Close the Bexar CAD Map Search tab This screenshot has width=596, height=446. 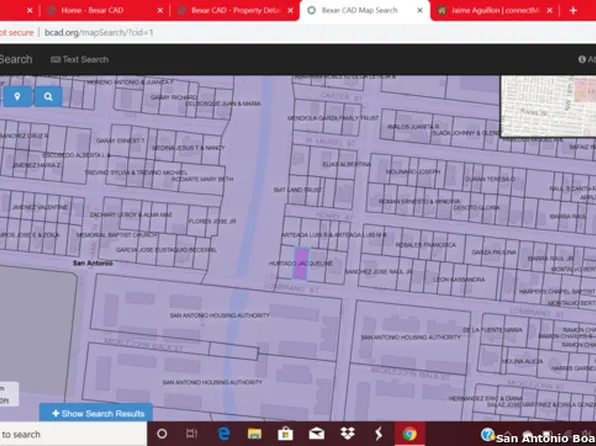point(420,10)
